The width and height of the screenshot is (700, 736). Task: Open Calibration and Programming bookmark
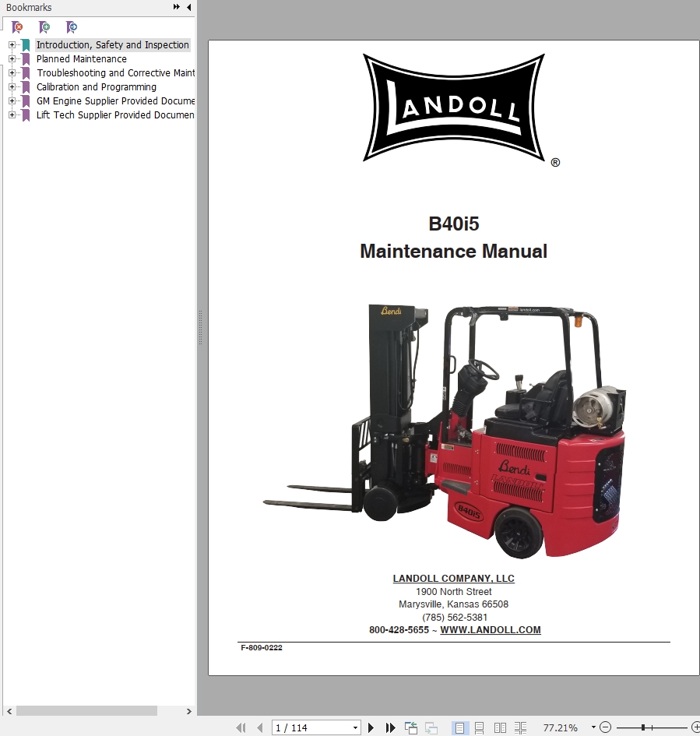97,87
